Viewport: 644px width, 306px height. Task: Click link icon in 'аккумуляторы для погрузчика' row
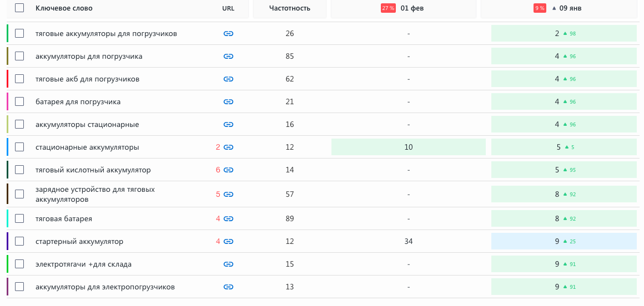click(228, 57)
